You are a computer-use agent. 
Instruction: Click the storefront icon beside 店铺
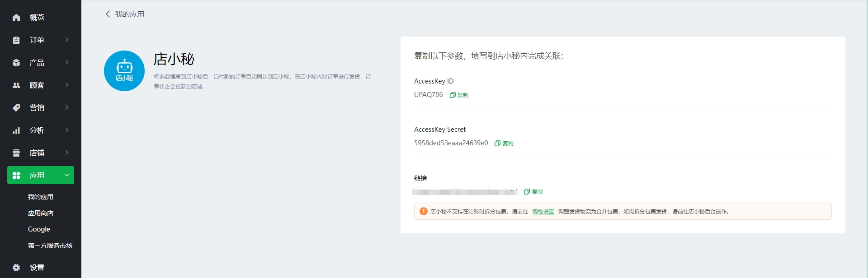(16, 153)
